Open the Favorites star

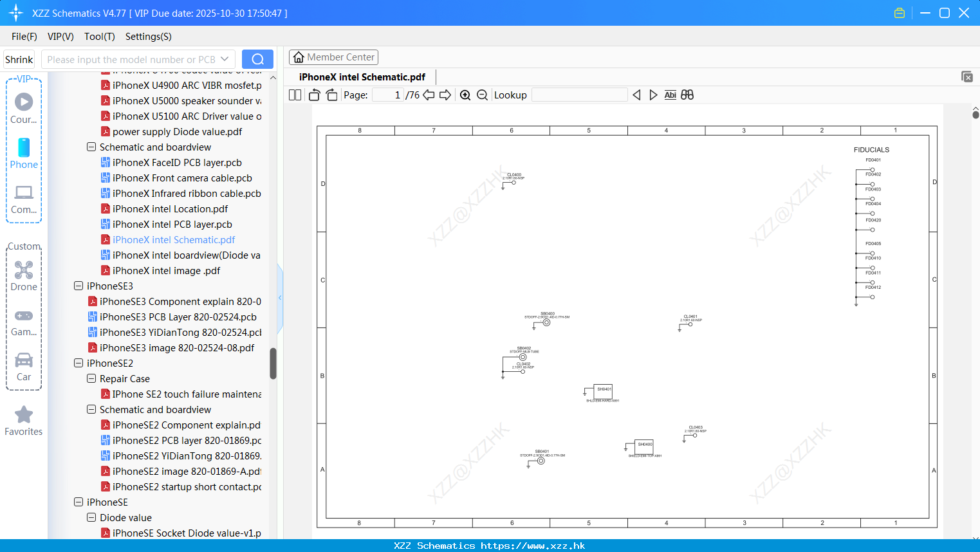pos(24,421)
